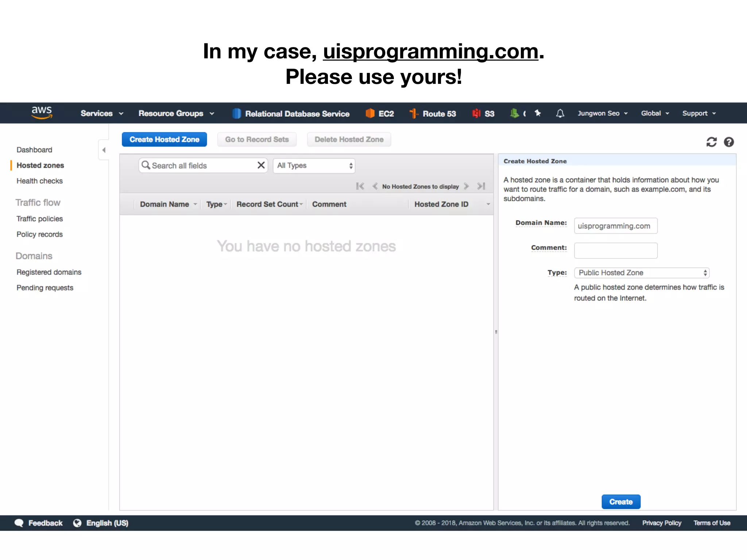Open the Jungwon Seo account menu
The height and width of the screenshot is (560, 747).
pos(603,113)
